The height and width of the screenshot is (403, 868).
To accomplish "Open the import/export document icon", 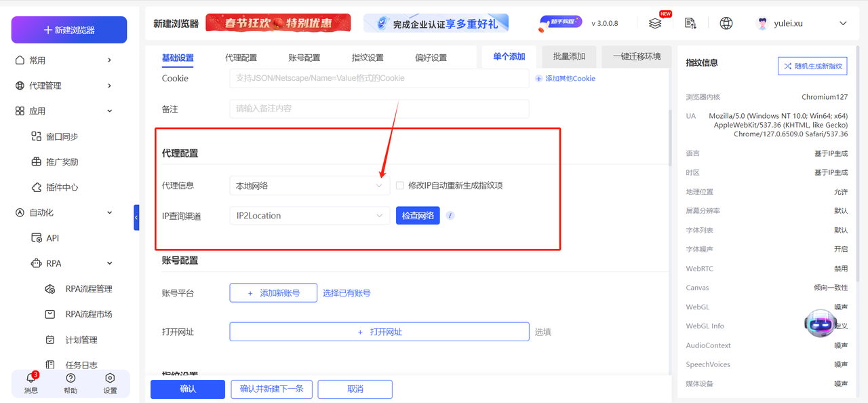I will (690, 22).
